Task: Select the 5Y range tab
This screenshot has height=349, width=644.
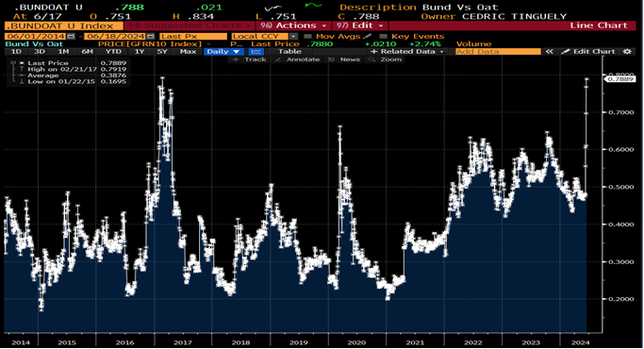Action: click(162, 51)
